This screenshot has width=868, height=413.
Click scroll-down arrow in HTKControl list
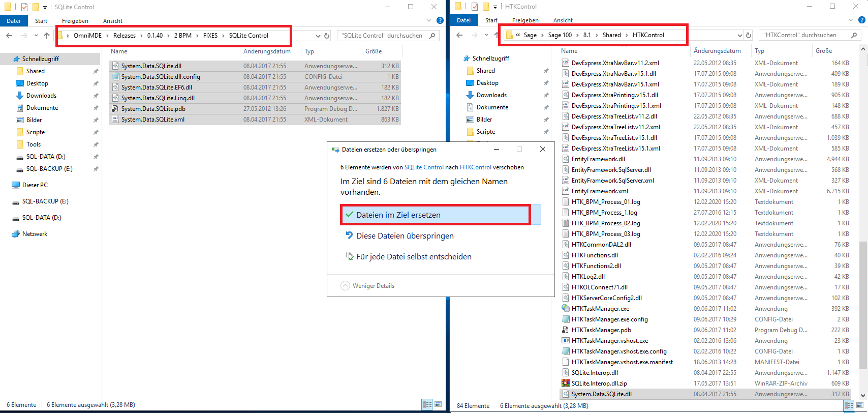863,395
